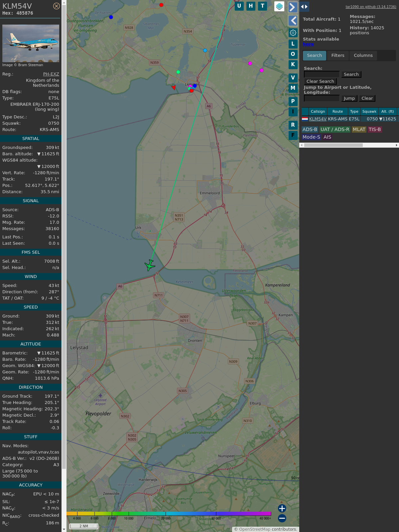Close the KLM54V aircraft info panel
Viewport: 399px width, 532px height.
(57, 6)
